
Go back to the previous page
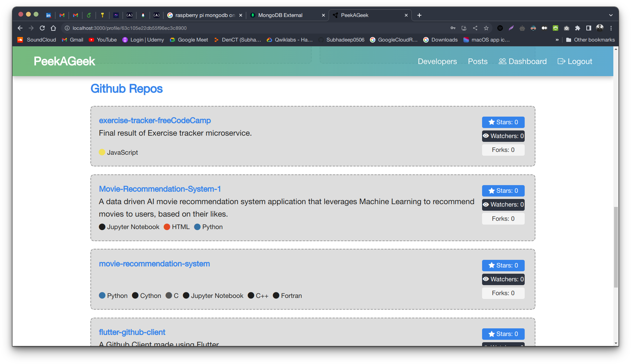[x=20, y=28]
